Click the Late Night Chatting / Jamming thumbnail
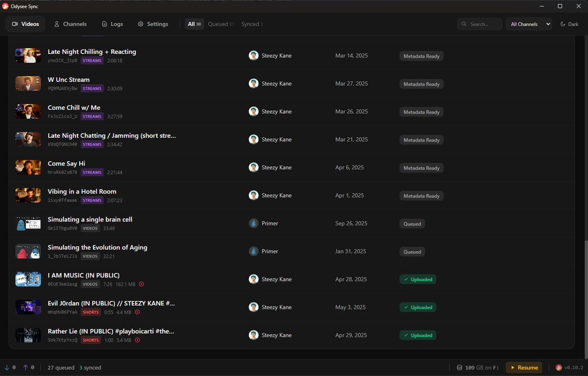The image size is (588, 376). pos(28,139)
